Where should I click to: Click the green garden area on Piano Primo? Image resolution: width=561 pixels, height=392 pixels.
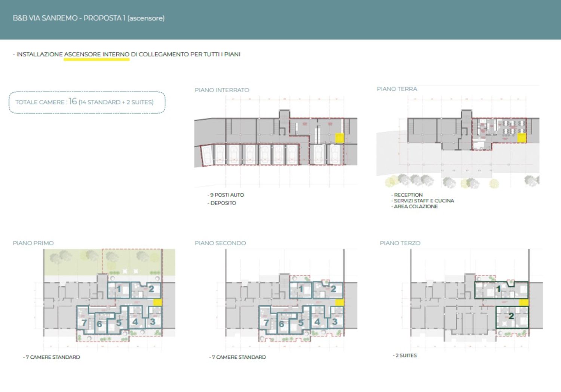(75, 262)
